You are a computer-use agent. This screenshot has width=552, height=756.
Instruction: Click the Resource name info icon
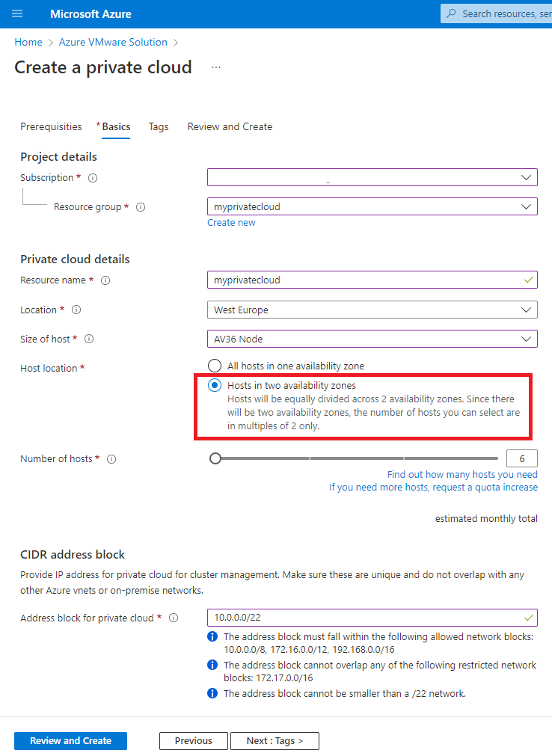pyautogui.click(x=105, y=280)
